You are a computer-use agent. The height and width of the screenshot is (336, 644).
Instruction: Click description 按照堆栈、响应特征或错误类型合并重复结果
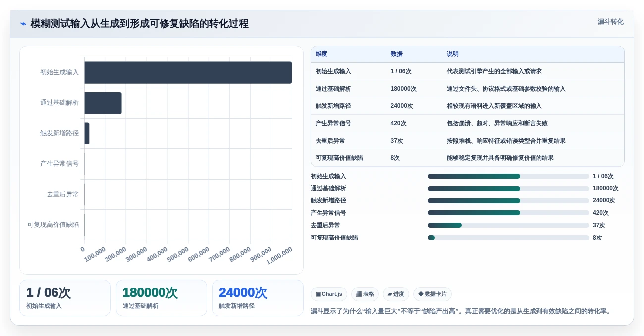(x=506, y=141)
